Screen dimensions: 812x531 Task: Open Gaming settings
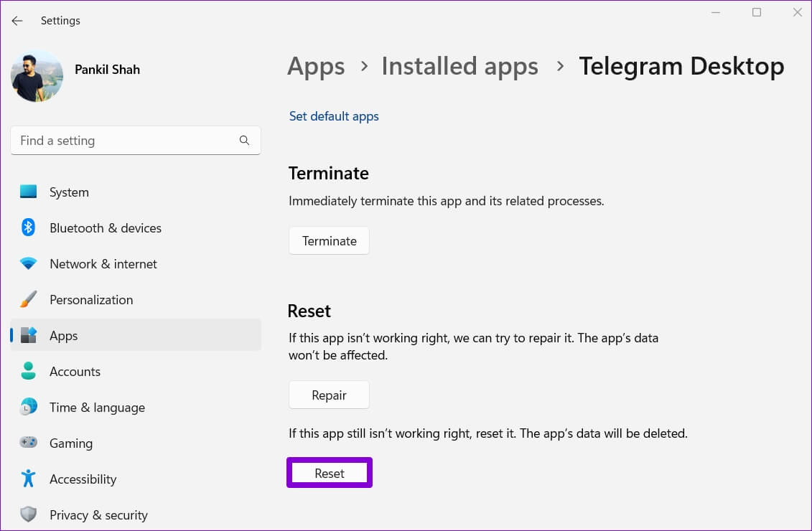(136, 443)
